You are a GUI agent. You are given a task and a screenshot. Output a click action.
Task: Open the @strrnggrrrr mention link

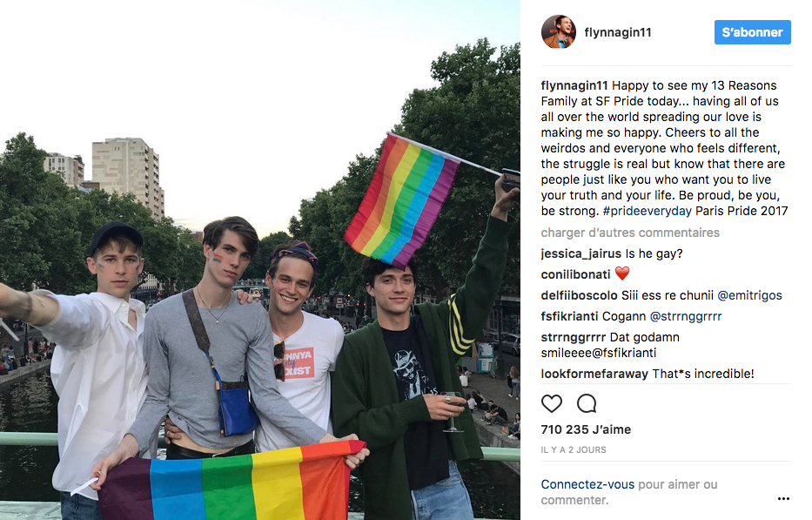686,316
